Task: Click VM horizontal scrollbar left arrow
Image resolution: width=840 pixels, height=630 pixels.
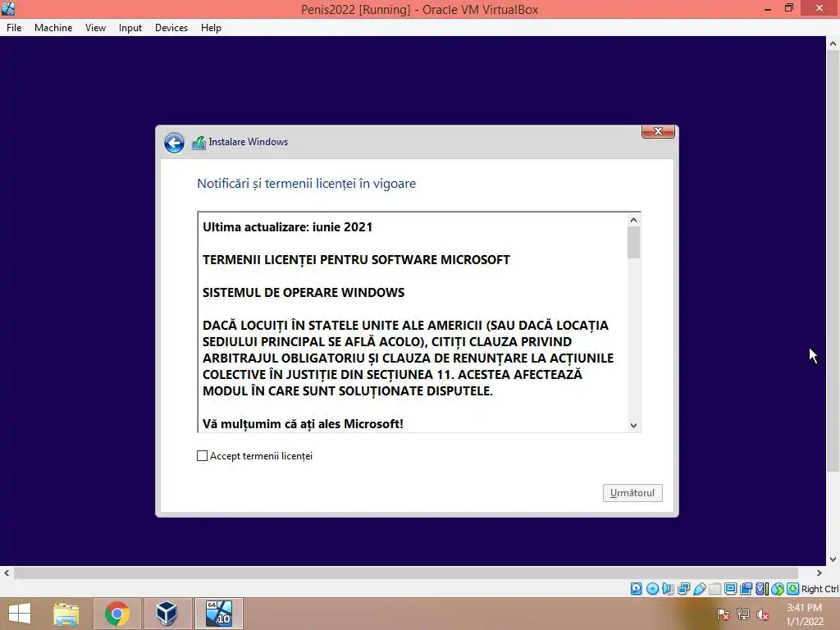Action: 7,573
